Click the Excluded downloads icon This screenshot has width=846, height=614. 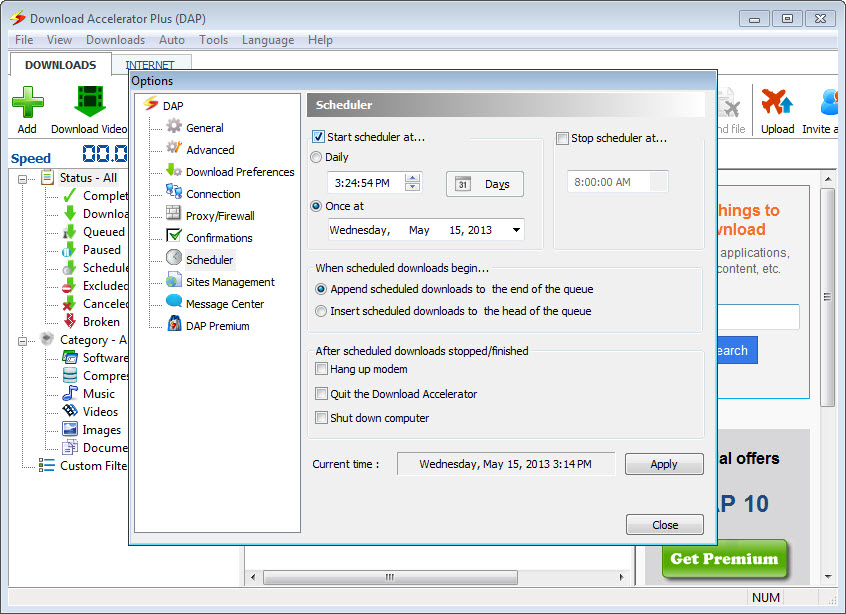pos(70,285)
